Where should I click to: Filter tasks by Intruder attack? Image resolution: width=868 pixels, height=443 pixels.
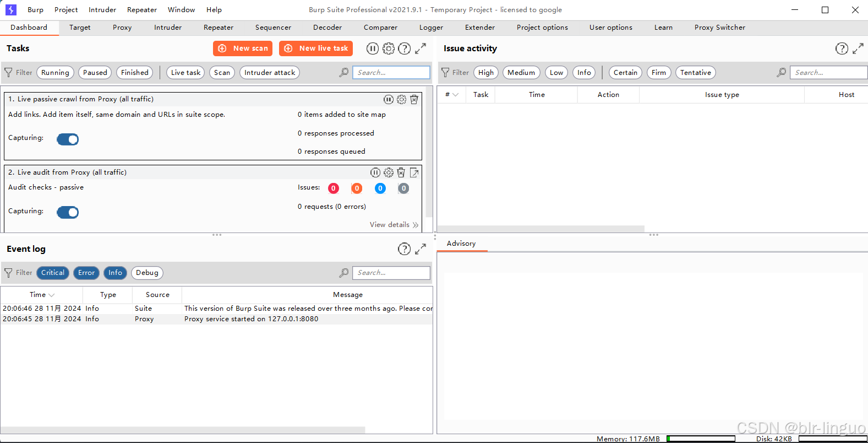coord(270,73)
